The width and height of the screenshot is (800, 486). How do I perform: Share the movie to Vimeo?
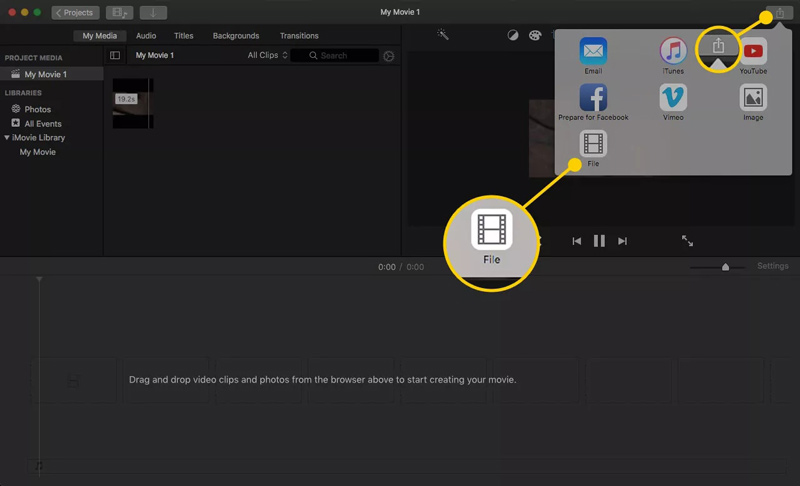point(673,98)
